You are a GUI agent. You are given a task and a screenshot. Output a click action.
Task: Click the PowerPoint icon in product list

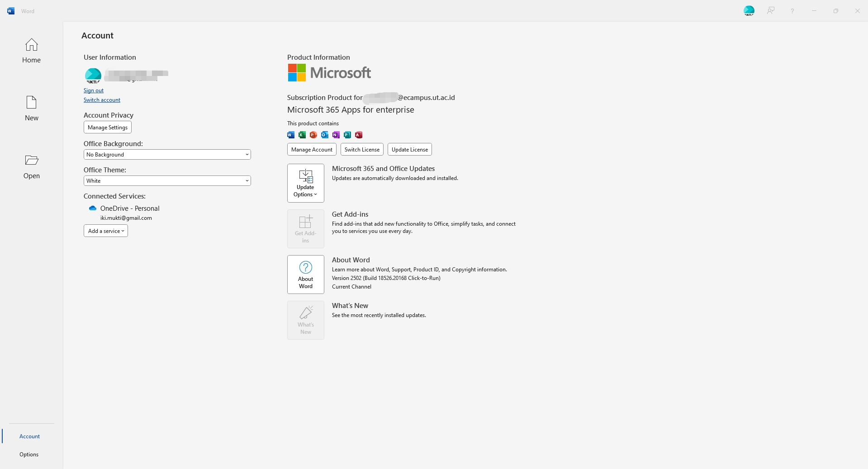pos(313,134)
